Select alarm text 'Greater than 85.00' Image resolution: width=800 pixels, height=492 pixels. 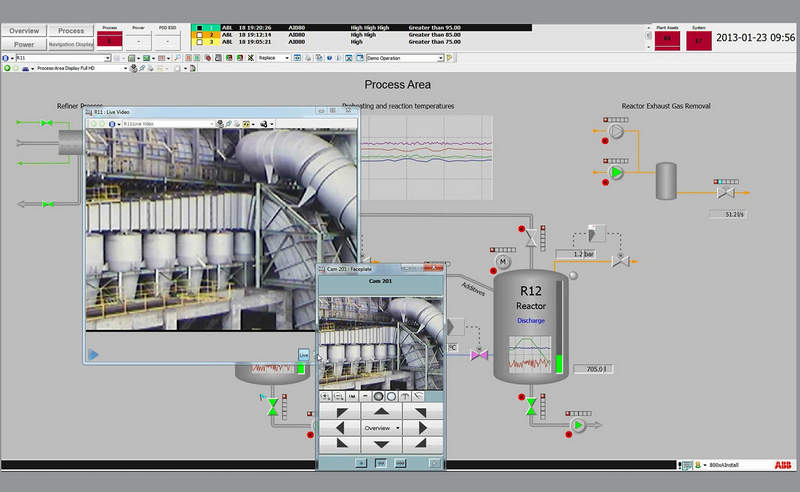point(434,35)
